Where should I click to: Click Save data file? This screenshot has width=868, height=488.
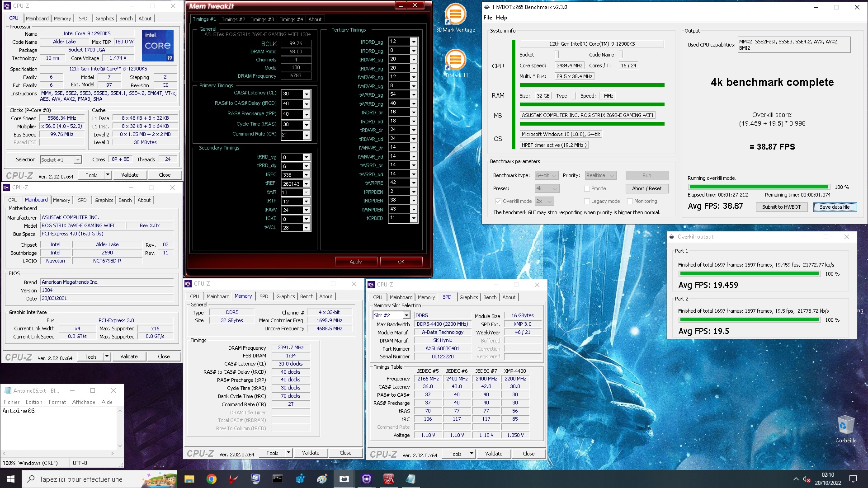[835, 207]
